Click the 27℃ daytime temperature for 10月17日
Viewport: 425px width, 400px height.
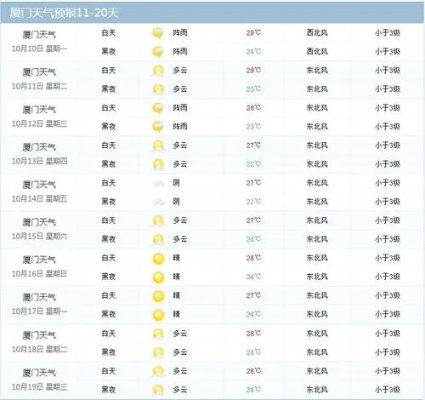pyautogui.click(x=253, y=296)
